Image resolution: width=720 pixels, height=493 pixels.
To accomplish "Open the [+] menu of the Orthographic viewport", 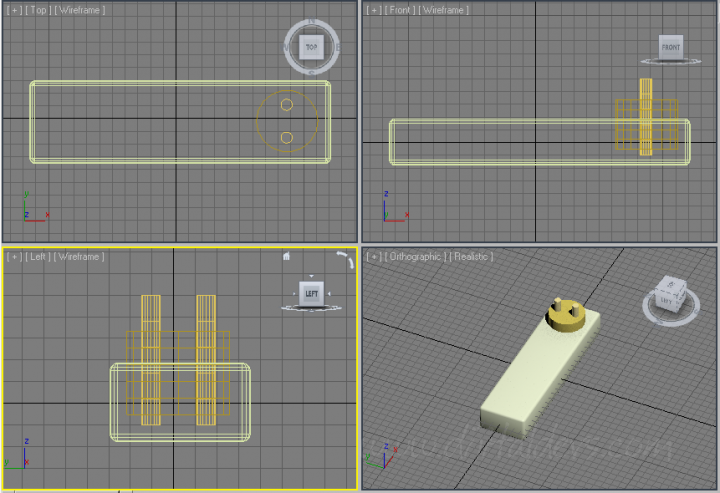I will point(374,257).
